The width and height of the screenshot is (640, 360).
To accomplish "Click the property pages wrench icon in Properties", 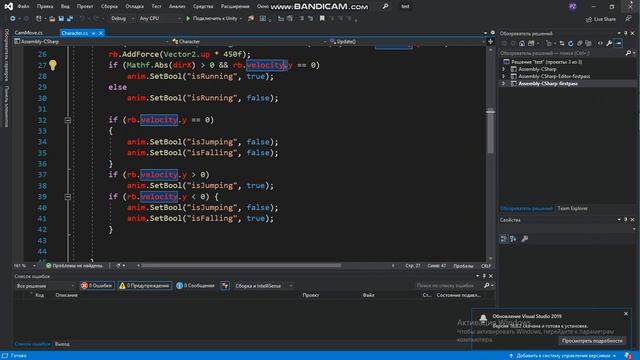I will [x=524, y=239].
